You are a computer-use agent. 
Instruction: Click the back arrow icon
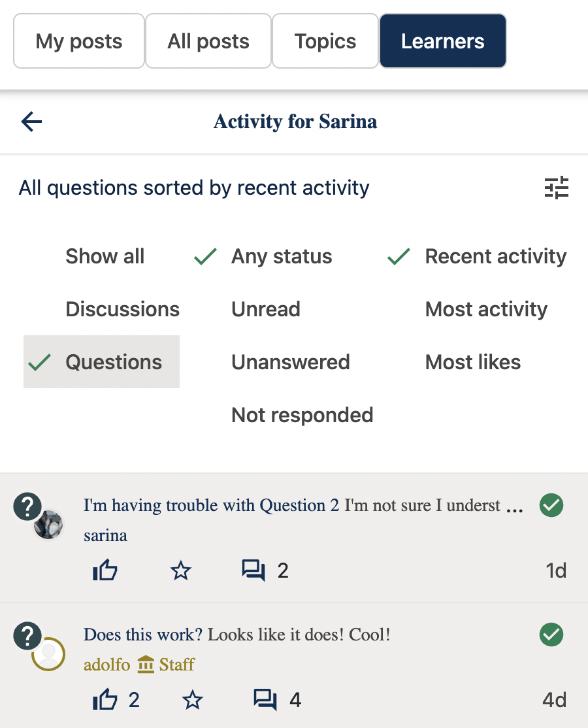(31, 122)
